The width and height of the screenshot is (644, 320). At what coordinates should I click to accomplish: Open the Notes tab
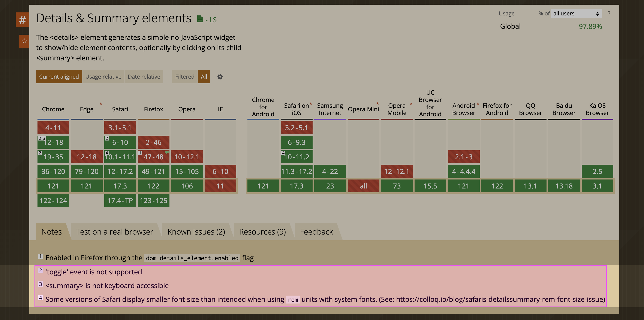point(51,232)
